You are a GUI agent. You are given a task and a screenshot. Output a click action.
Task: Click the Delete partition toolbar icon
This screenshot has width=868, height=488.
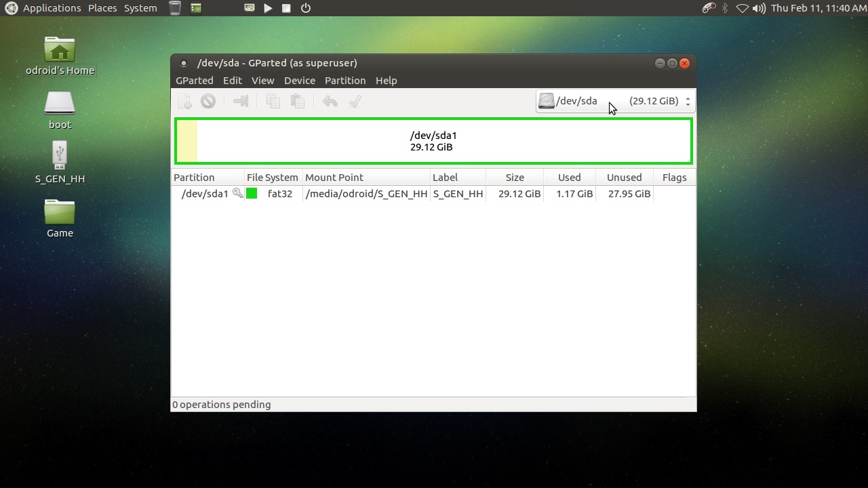click(x=208, y=102)
